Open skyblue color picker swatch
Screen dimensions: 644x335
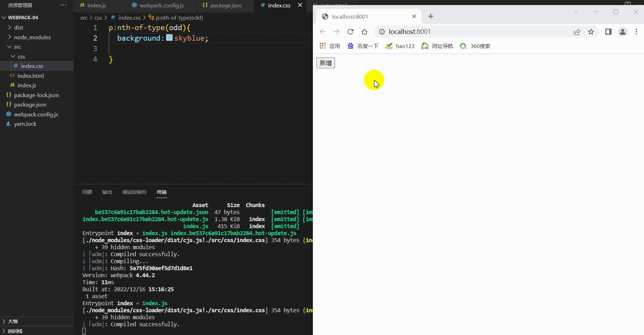tap(169, 38)
